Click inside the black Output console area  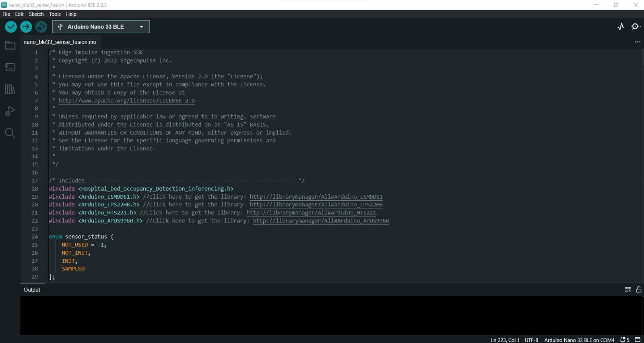[332, 316]
